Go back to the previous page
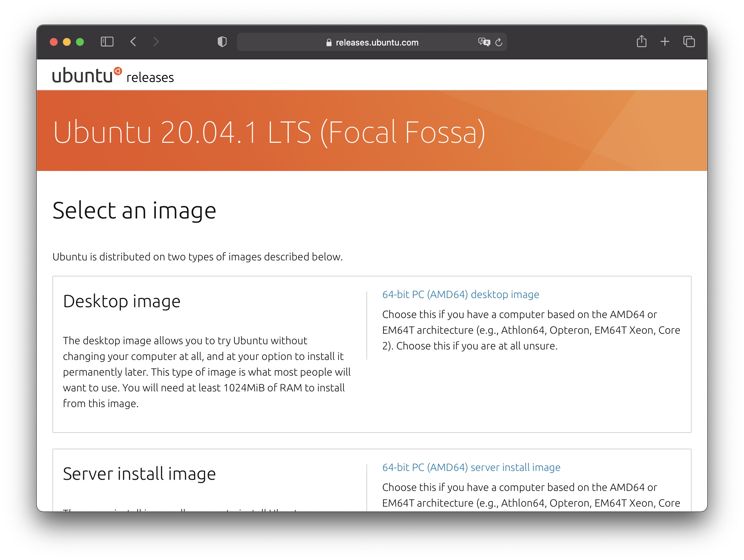744x560 pixels. point(133,42)
